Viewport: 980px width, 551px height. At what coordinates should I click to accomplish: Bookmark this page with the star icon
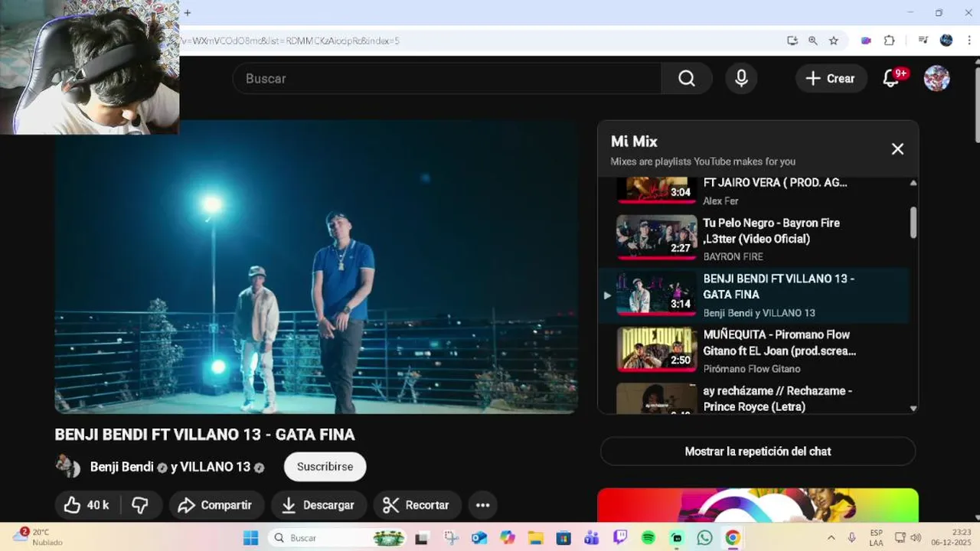click(834, 41)
